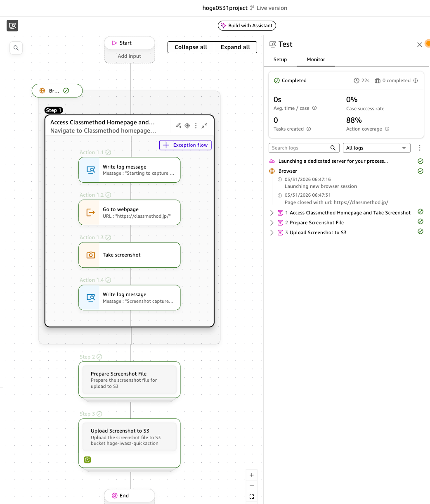Switch to the Monitor tab

[x=316, y=59]
